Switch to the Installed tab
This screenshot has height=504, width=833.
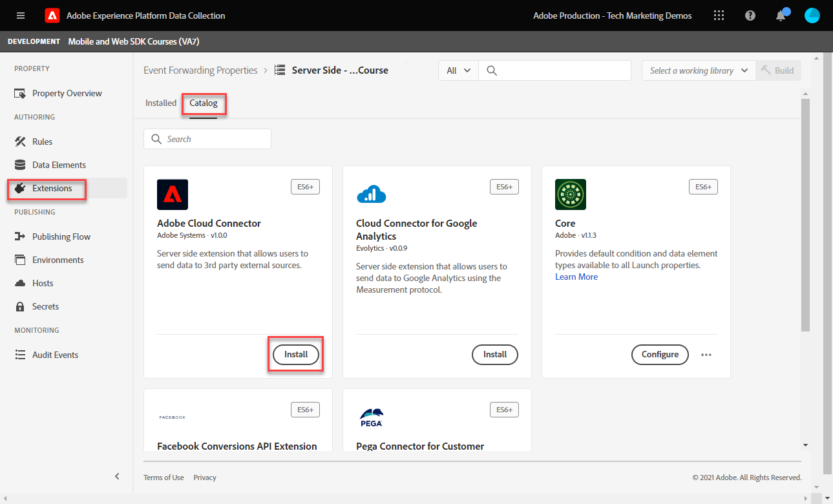tap(161, 103)
